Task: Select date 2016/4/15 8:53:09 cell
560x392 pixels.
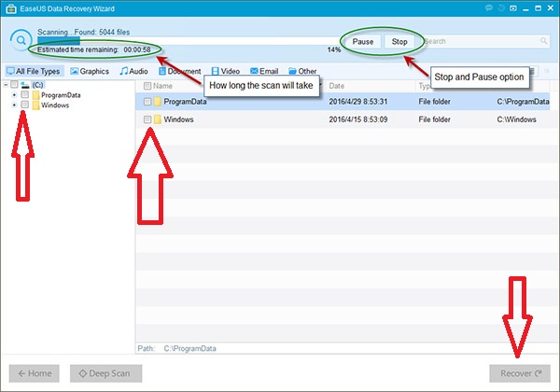Action: point(358,119)
